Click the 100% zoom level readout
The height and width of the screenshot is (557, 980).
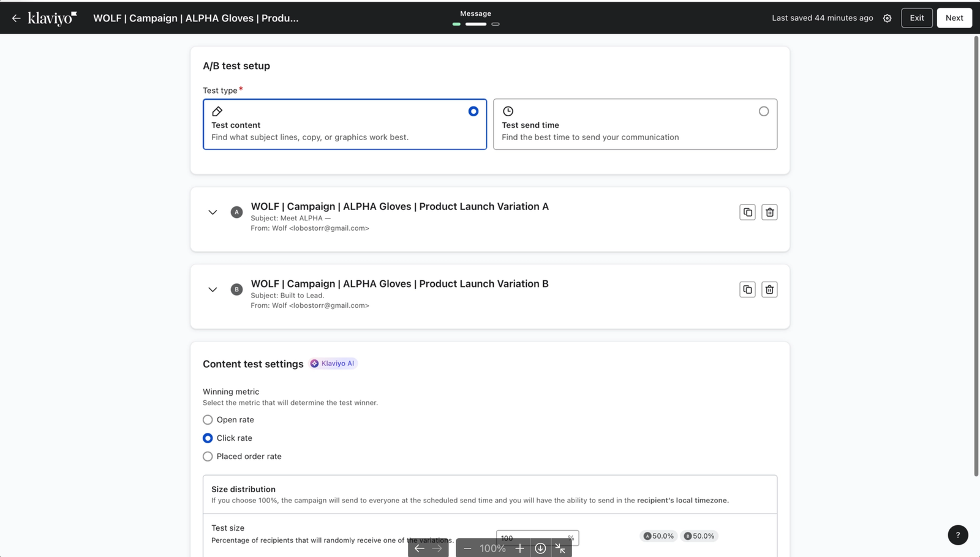pyautogui.click(x=492, y=548)
